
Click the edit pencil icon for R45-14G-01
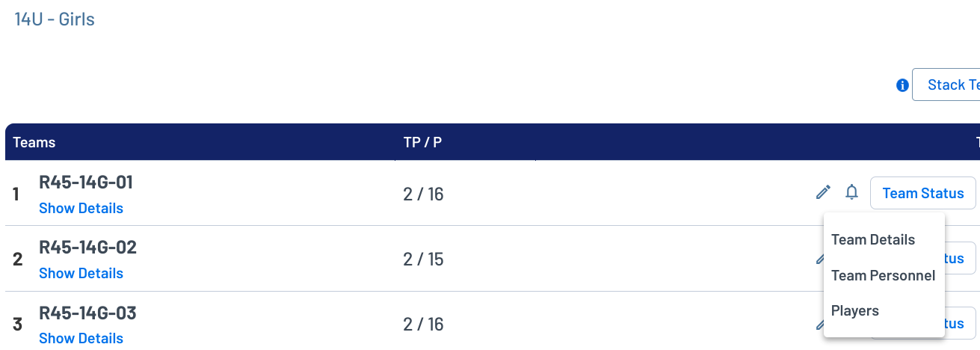[823, 193]
